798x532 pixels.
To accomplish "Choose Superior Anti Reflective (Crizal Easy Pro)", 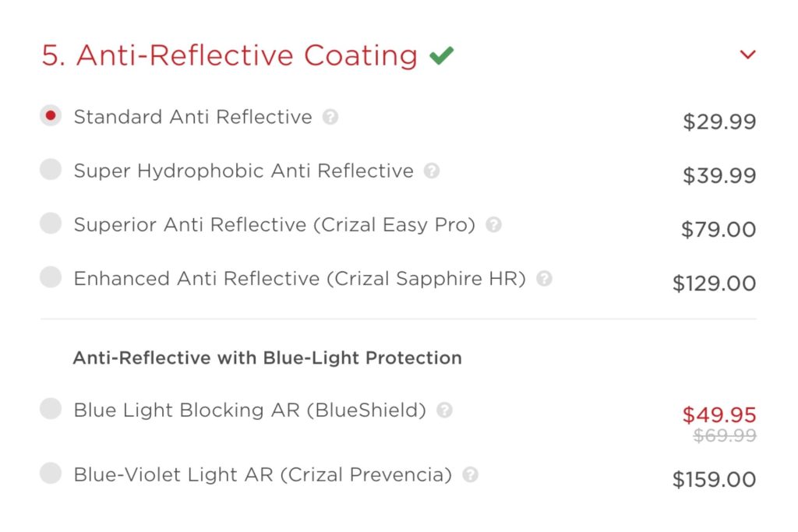I will pyautogui.click(x=50, y=224).
